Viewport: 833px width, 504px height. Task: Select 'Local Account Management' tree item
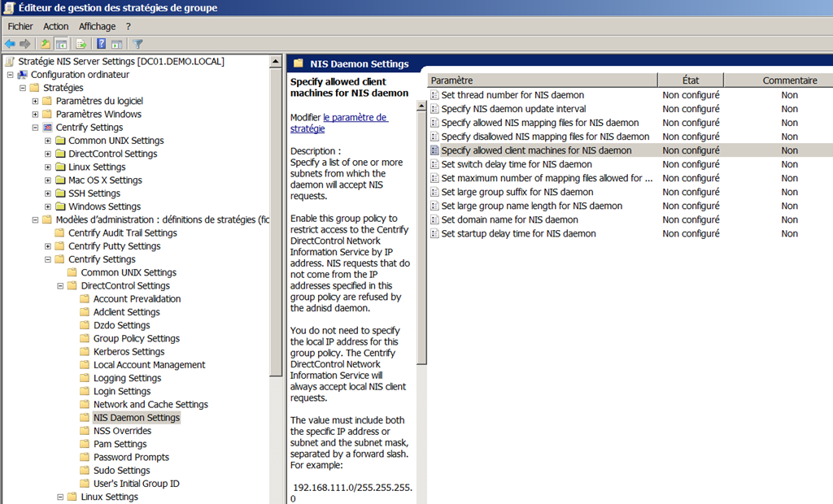(150, 365)
